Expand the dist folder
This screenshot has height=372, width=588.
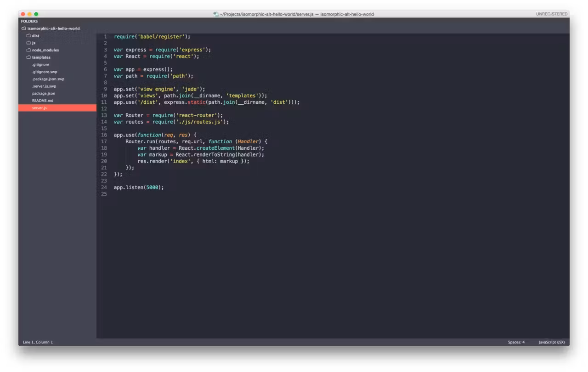[35, 35]
